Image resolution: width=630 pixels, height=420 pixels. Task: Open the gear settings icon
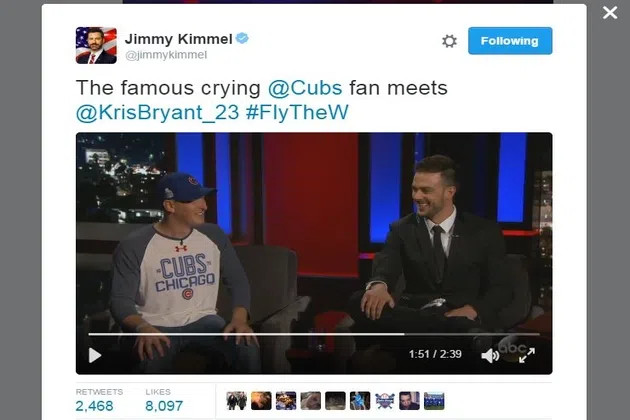[x=449, y=41]
